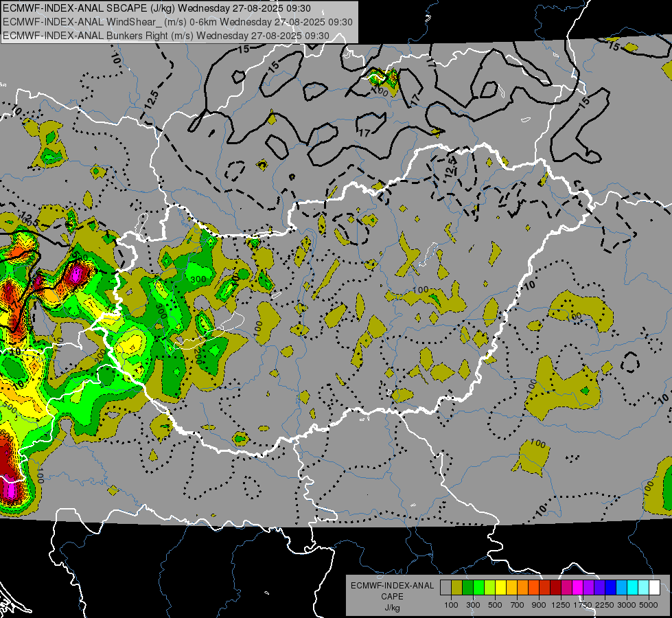The image size is (672, 618).
Task: Select the pure yellow legend swatch
Action: 500,588
